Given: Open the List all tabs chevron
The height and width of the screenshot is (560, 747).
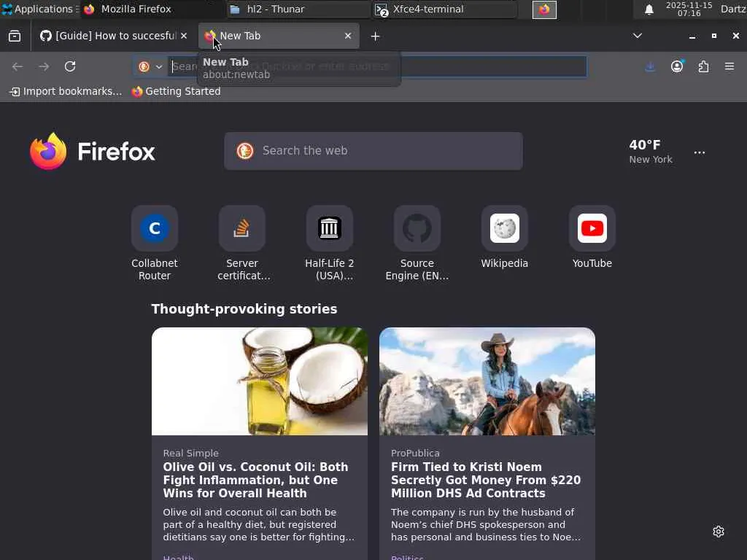Looking at the screenshot, I should tap(638, 36).
